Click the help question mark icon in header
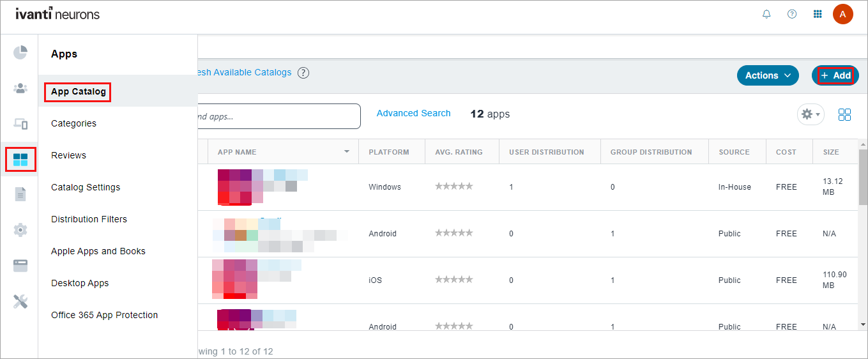This screenshot has height=359, width=868. click(792, 14)
